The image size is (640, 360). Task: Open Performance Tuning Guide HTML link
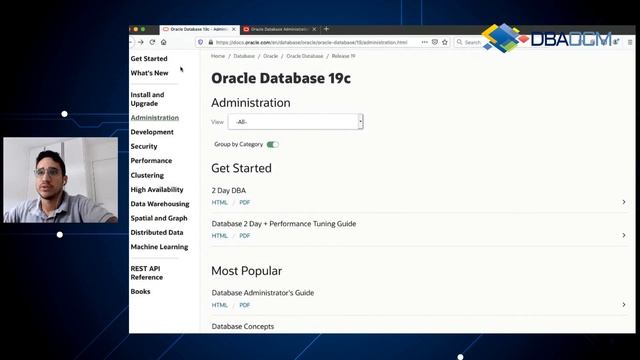pos(220,236)
